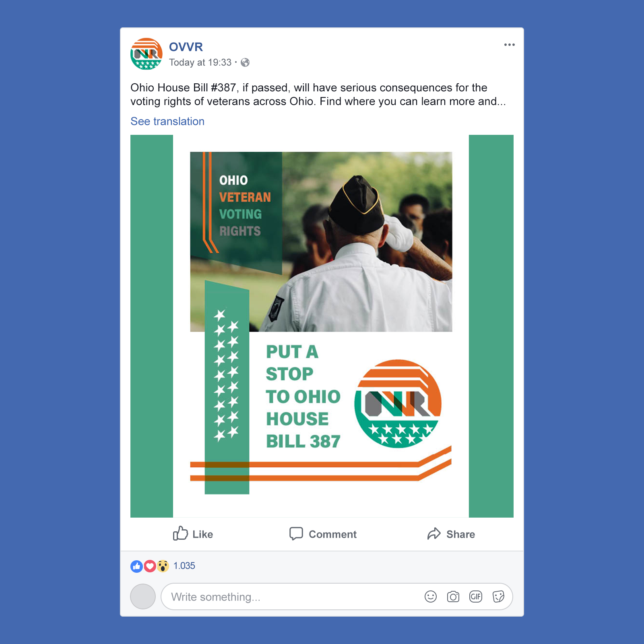The image size is (644, 644).
Task: Click the red heart reaction icon
Action: [x=150, y=566]
